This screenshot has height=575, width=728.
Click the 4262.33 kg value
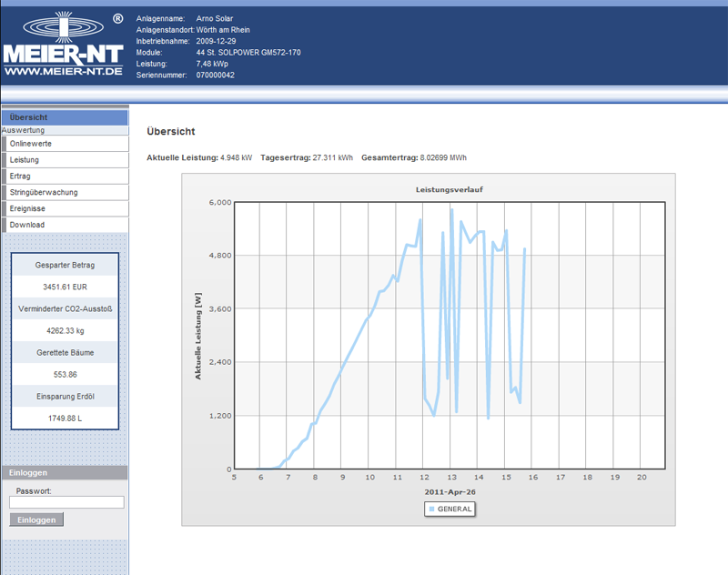(65, 330)
